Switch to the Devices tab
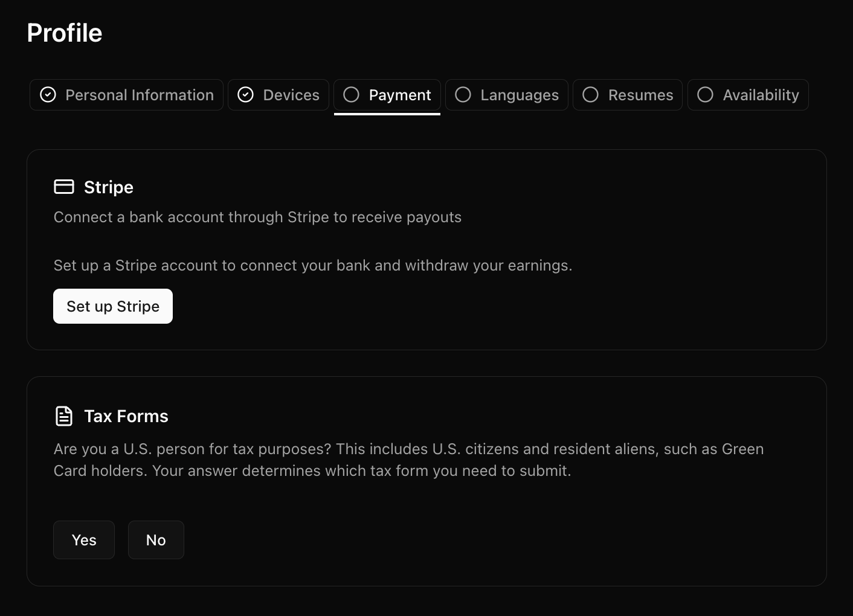The height and width of the screenshot is (616, 853). (278, 95)
